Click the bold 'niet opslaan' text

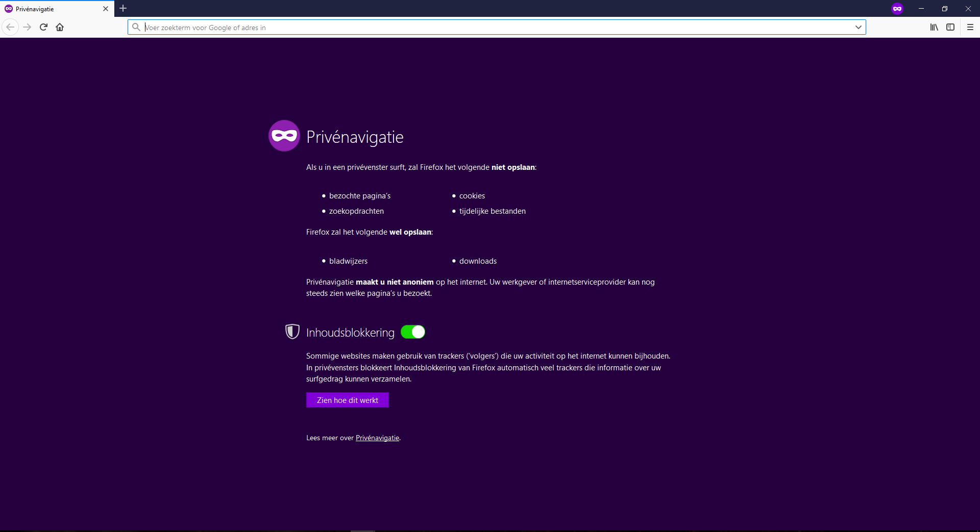click(513, 167)
